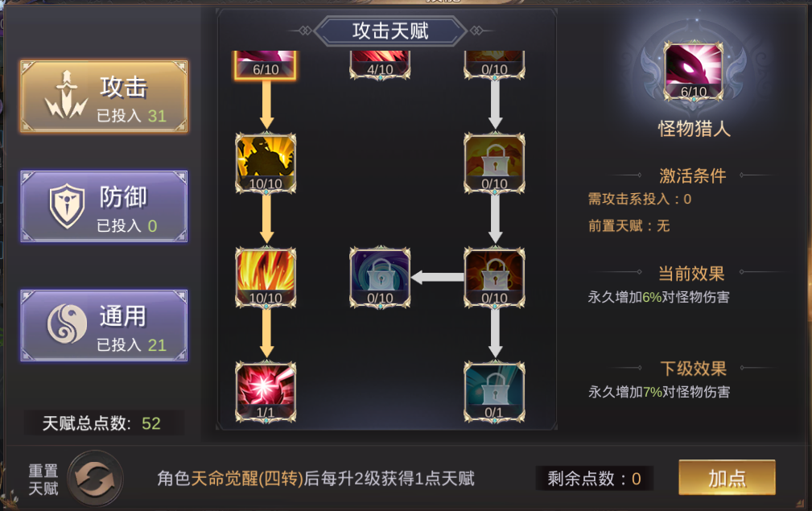Click the 重置天赋 reset circular arrows icon
This screenshot has height=511, width=812.
coord(95,479)
